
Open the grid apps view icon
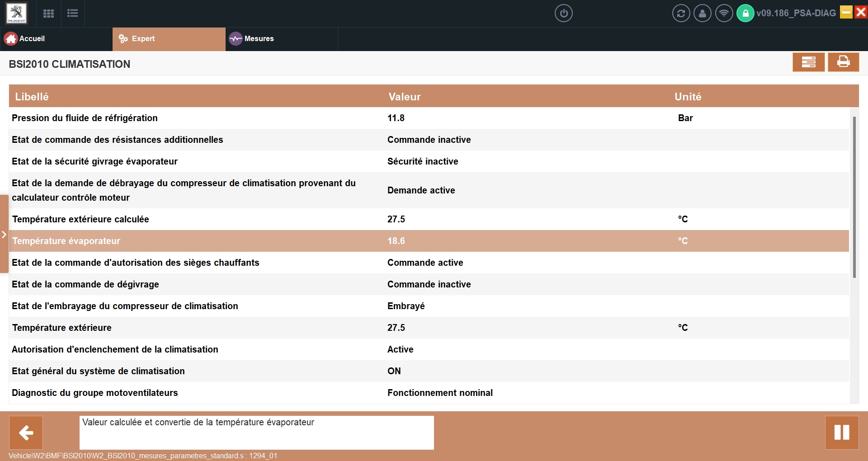pyautogui.click(x=48, y=13)
